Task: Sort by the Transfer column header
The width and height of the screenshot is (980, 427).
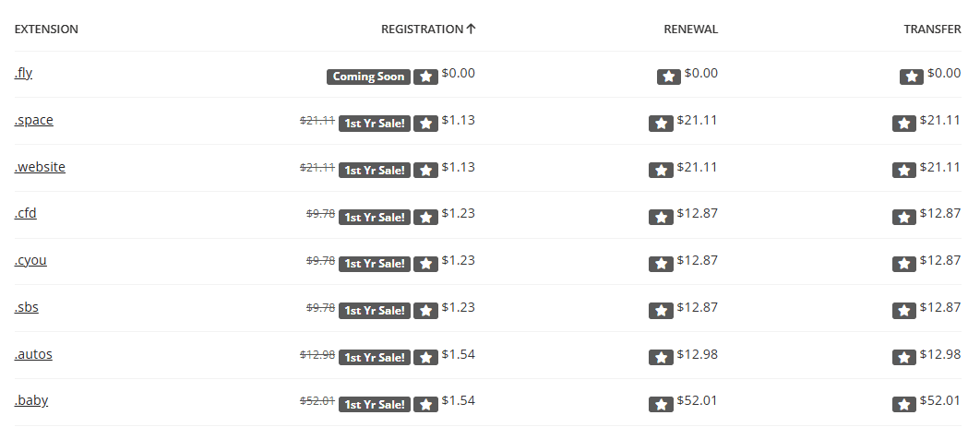Action: coord(932,30)
